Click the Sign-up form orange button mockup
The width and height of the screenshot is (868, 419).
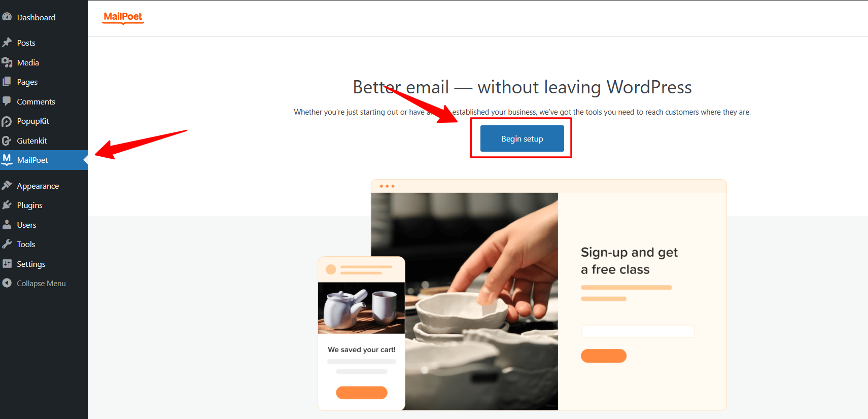[604, 356]
